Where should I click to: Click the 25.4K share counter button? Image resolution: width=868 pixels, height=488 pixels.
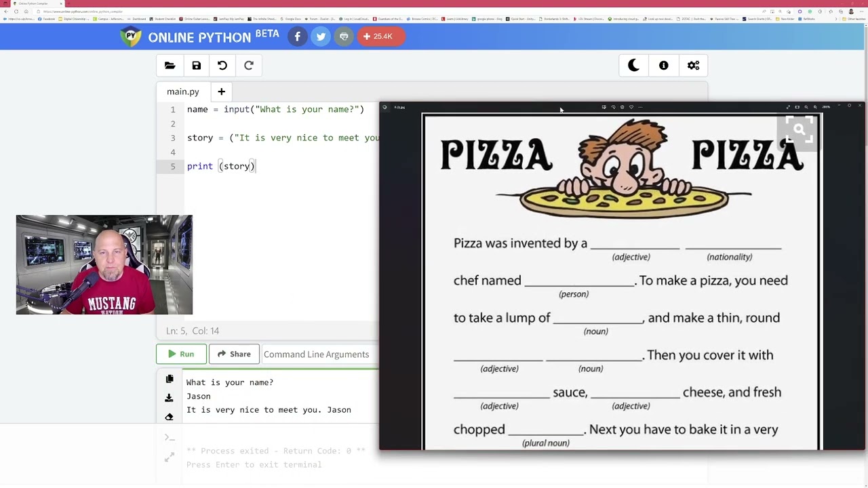380,37
